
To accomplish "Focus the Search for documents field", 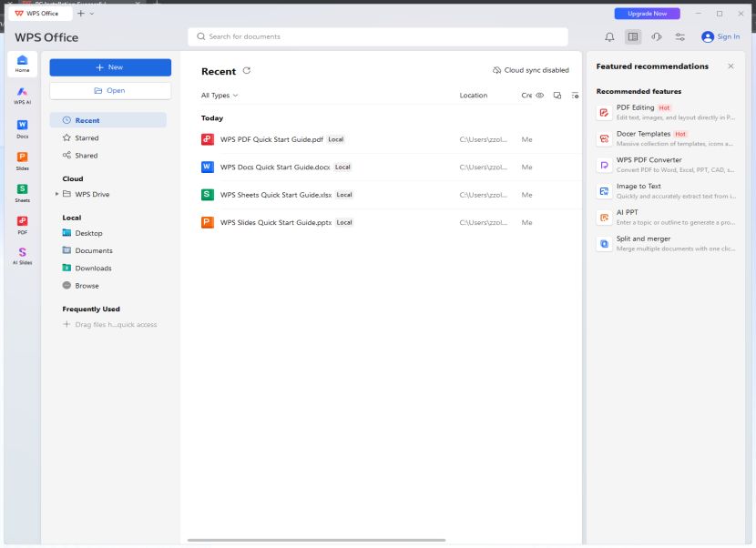I will (x=378, y=36).
